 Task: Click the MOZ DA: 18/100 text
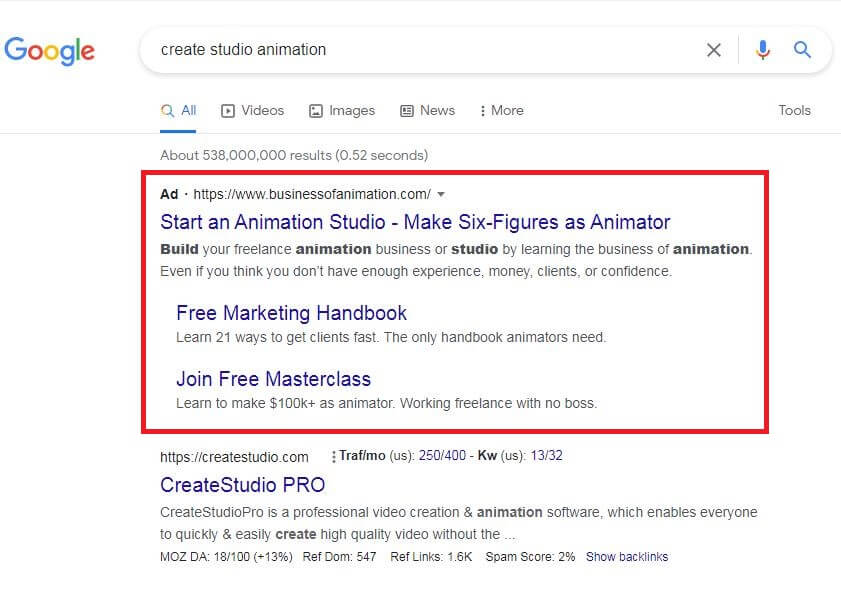(x=226, y=557)
